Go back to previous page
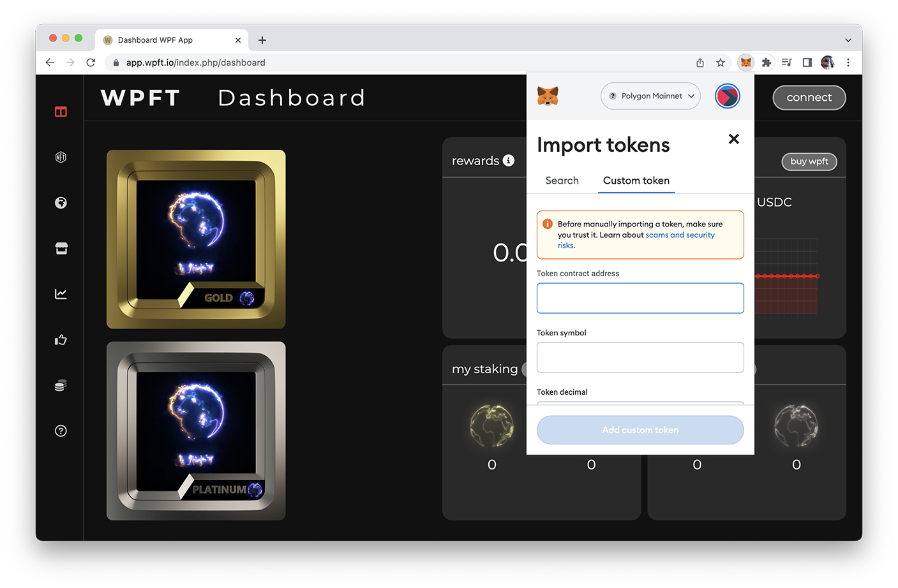This screenshot has height=588, width=898. pyautogui.click(x=50, y=62)
